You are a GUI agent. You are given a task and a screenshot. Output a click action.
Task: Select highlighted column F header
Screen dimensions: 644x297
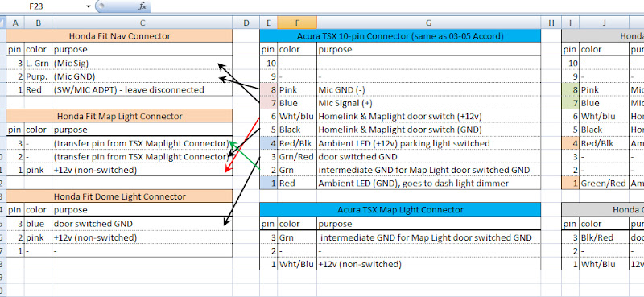pyautogui.click(x=297, y=23)
